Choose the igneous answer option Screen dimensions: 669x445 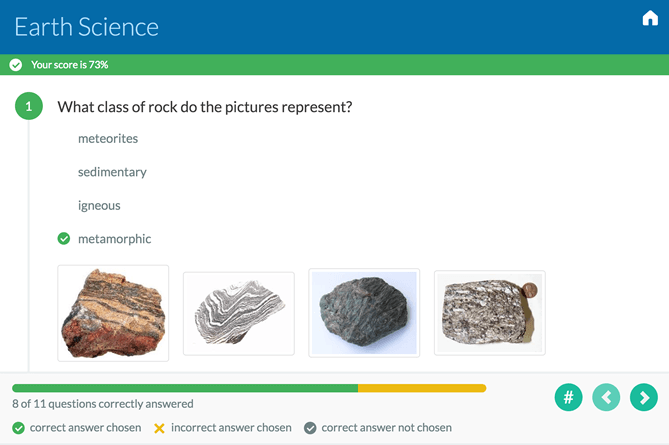[x=99, y=205]
